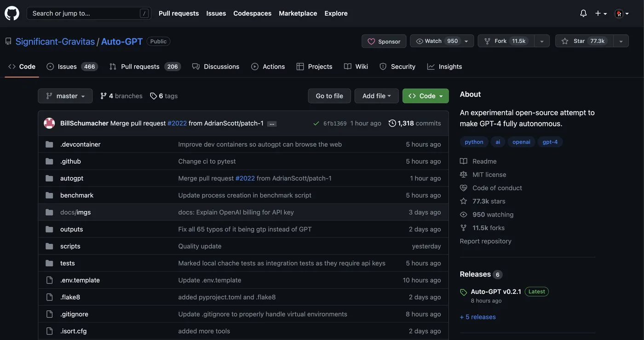Screen dimensions: 644x340
Task: Open the docs/imgs folder
Action: point(75,212)
